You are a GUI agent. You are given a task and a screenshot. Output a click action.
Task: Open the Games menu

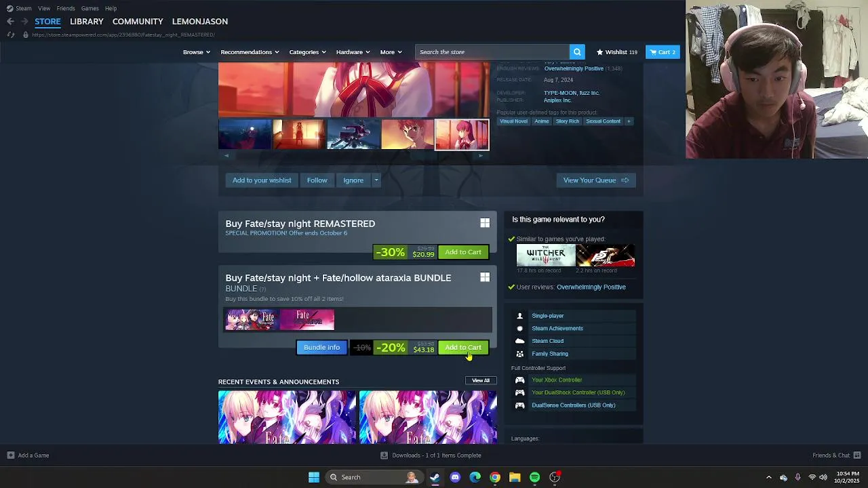tap(90, 8)
